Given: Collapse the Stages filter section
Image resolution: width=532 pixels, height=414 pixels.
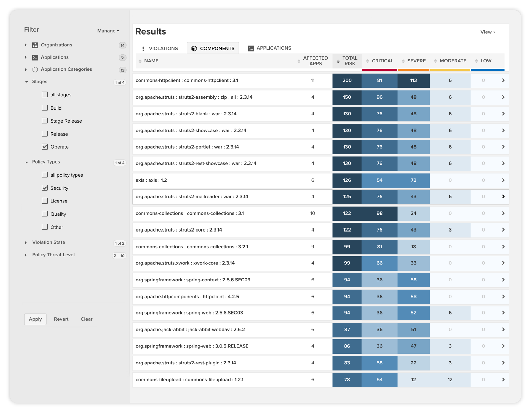Looking at the screenshot, I should tap(27, 82).
